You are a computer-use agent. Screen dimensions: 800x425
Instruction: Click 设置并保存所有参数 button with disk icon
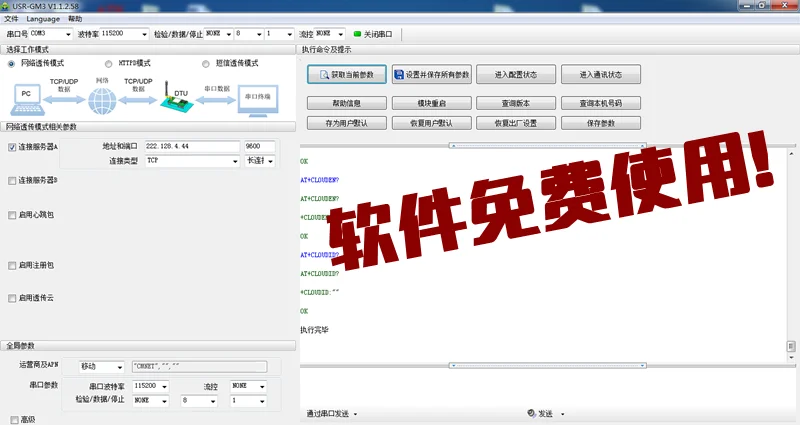[432, 74]
